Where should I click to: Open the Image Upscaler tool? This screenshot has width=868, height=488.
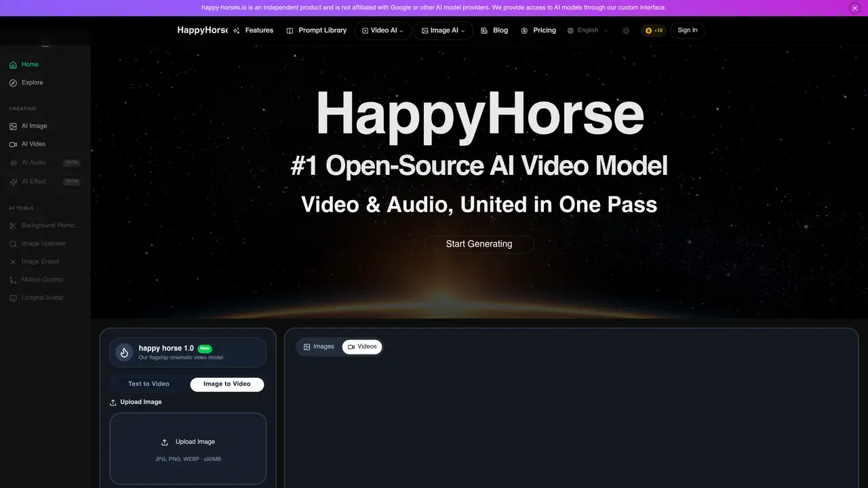[45, 243]
